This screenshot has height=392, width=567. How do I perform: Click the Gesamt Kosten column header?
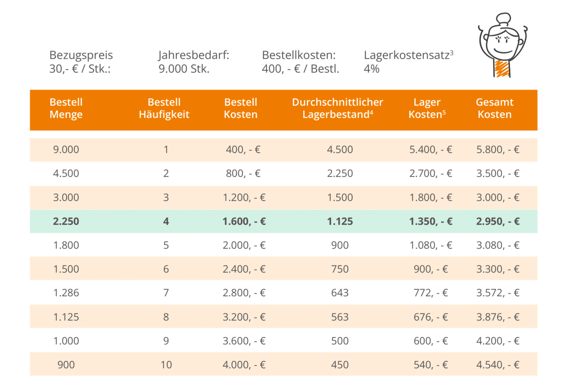tap(495, 109)
